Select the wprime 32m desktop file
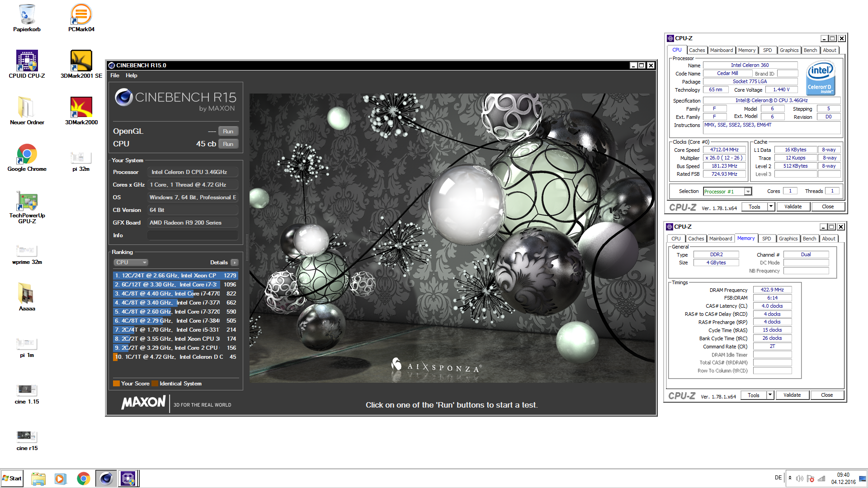 pyautogui.click(x=27, y=254)
